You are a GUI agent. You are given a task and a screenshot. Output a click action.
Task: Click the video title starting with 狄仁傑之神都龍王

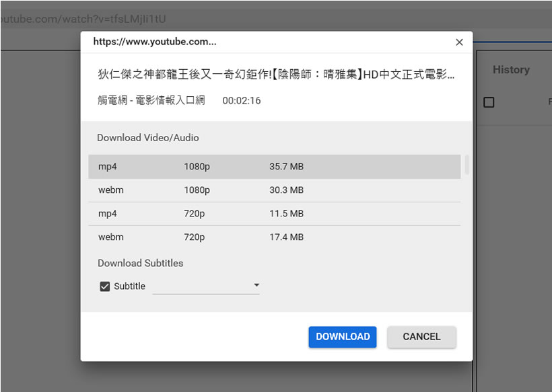pyautogui.click(x=276, y=75)
